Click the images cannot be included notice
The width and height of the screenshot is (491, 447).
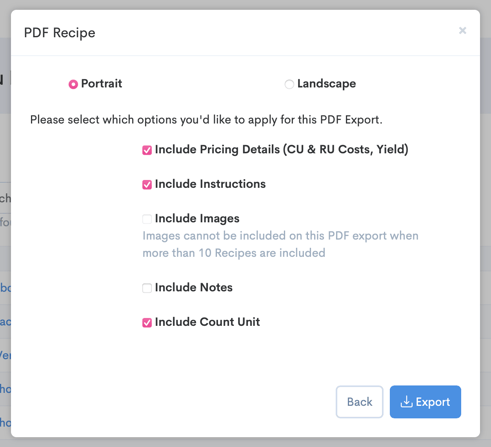click(x=280, y=244)
